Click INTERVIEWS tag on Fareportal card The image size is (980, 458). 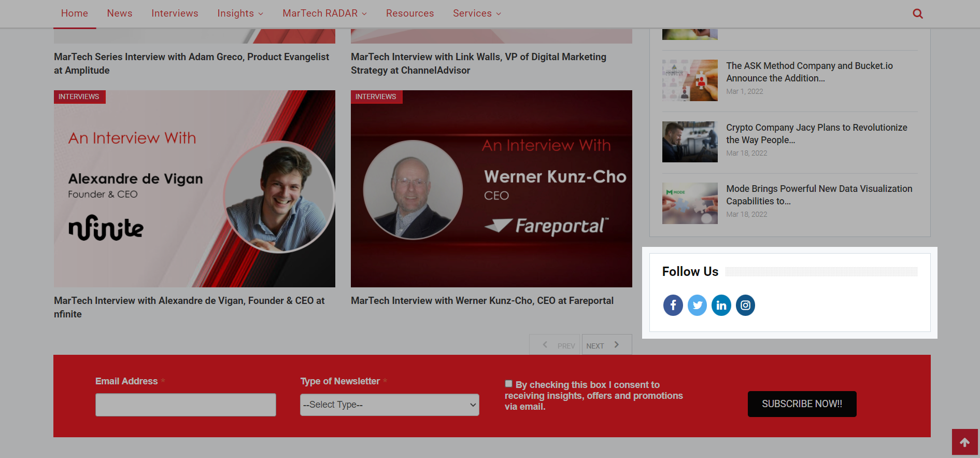point(376,97)
